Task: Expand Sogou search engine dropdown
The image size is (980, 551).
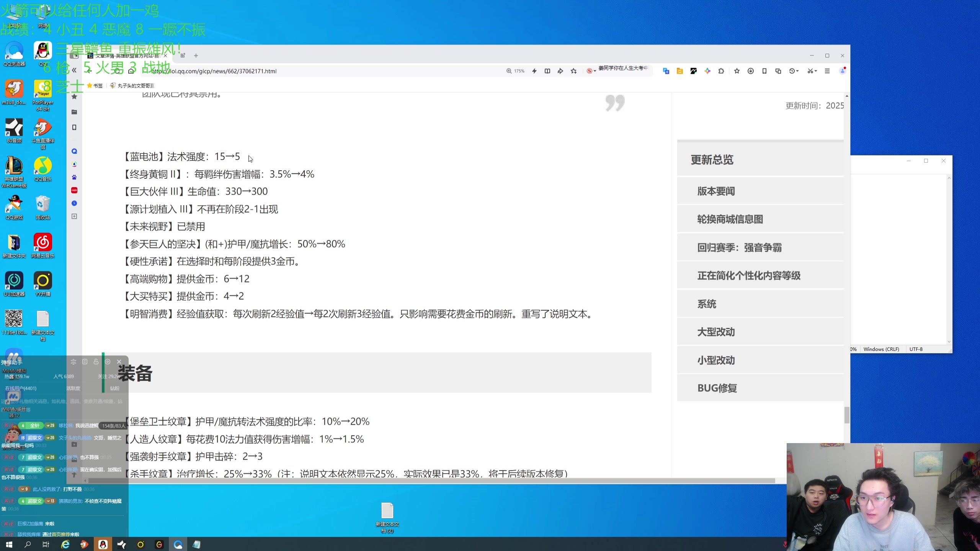Action: 595,71
